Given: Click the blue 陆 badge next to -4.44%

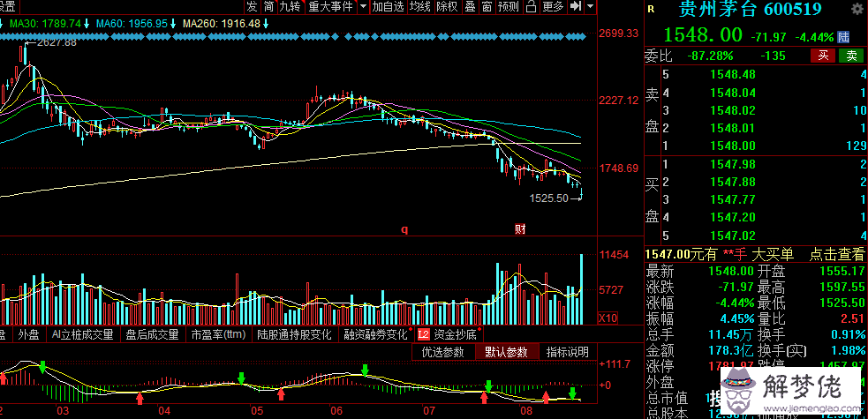Looking at the screenshot, I should coord(843,37).
